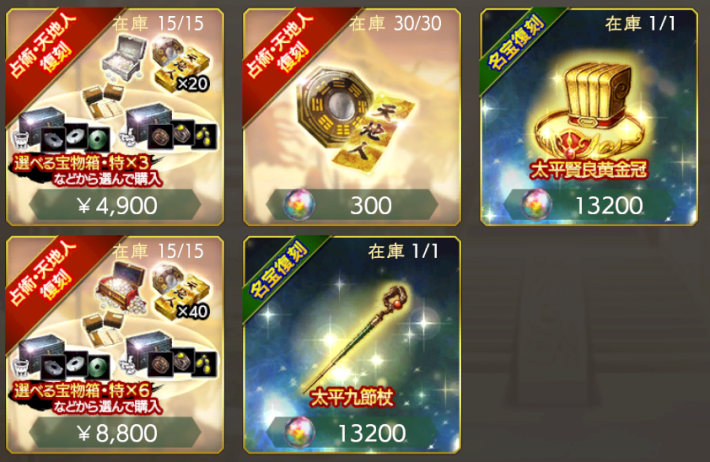Purchase 太平九節杖 for 13200 orbs
The height and width of the screenshot is (462, 710).
click(352, 433)
